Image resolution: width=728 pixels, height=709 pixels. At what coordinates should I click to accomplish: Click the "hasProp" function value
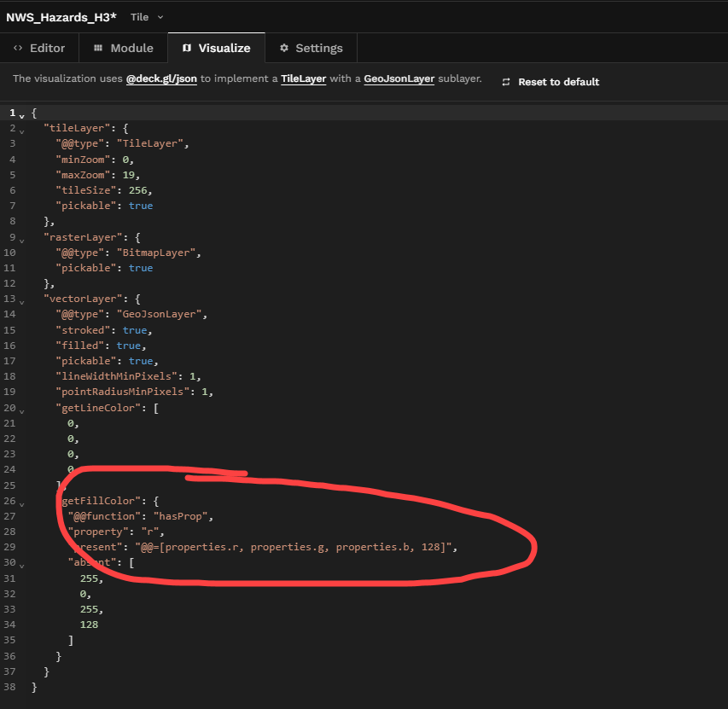181,516
